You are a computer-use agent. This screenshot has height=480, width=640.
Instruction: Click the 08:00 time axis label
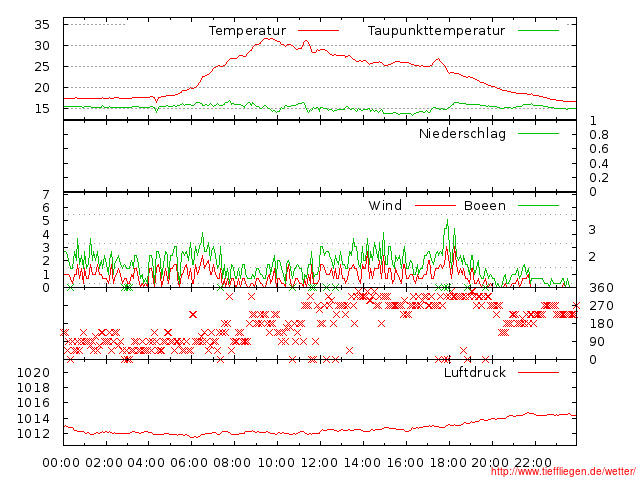(232, 463)
